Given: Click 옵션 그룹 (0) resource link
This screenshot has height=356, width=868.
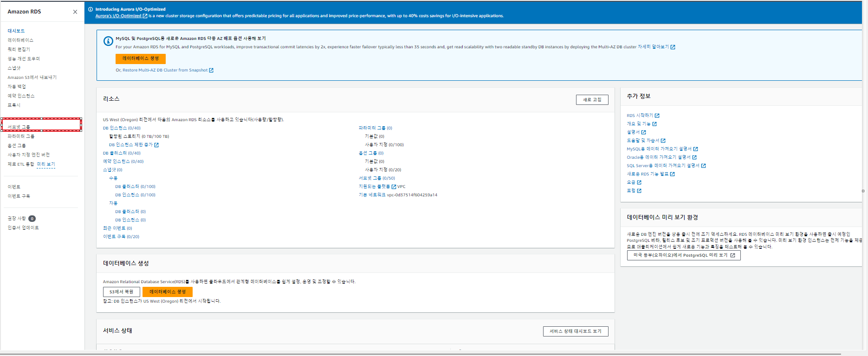Looking at the screenshot, I should [371, 153].
